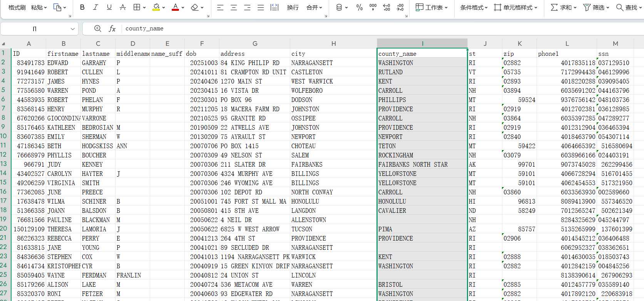Click the borders grid icon
Image resolution: width=644 pixels, height=301 pixels.
coord(137,7)
